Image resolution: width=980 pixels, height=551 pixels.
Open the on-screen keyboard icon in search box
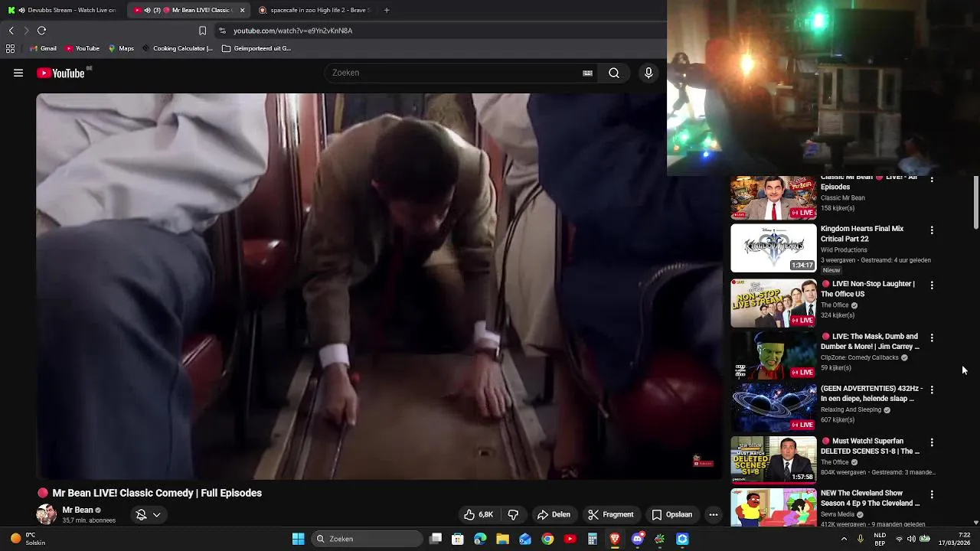(x=587, y=73)
